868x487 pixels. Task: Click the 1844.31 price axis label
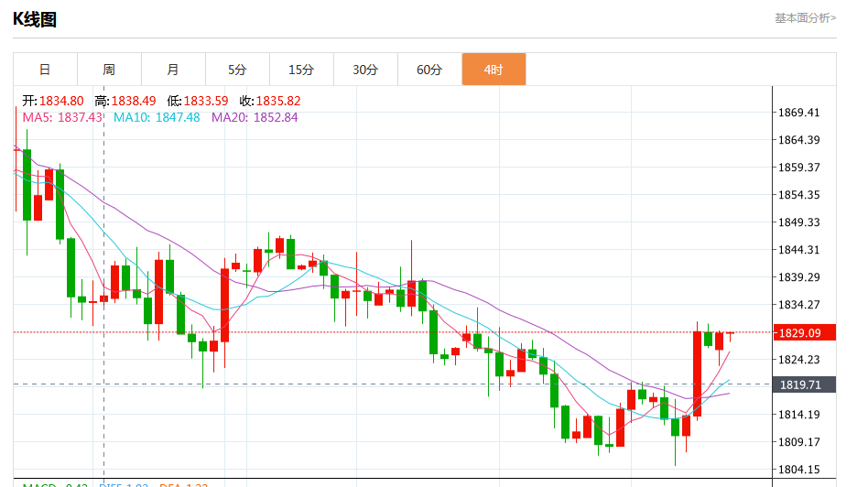[x=798, y=250]
